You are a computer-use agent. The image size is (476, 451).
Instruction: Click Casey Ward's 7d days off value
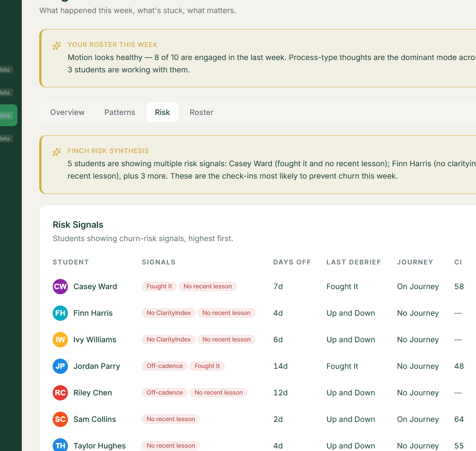coord(278,287)
